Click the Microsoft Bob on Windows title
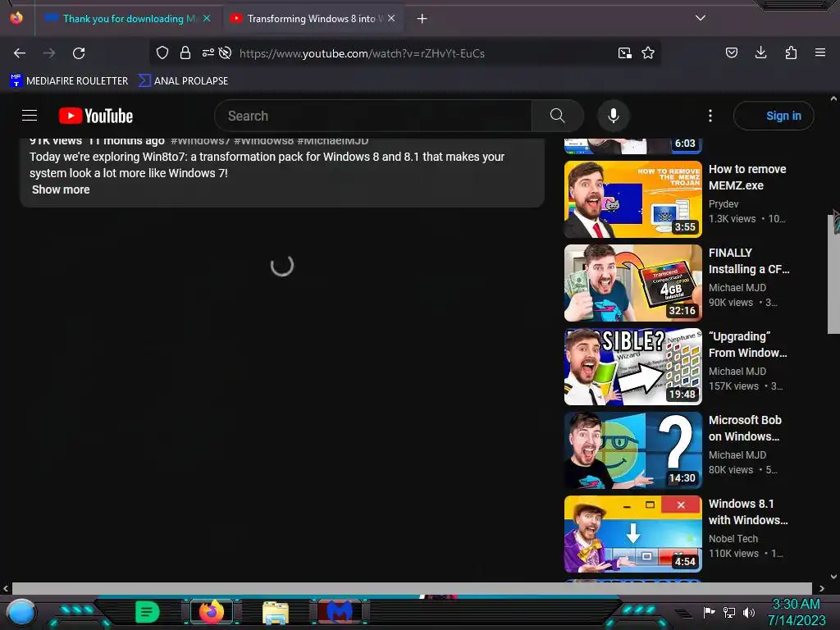 [x=745, y=428]
